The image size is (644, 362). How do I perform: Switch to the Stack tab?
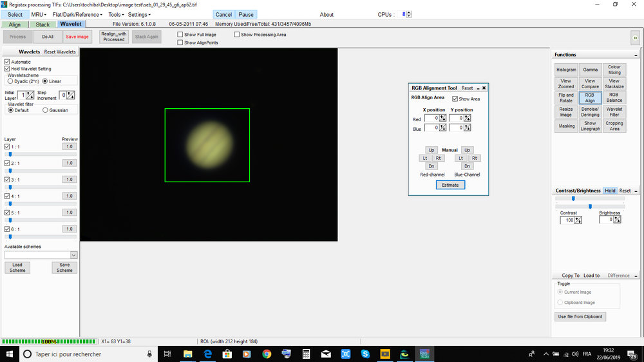point(43,24)
